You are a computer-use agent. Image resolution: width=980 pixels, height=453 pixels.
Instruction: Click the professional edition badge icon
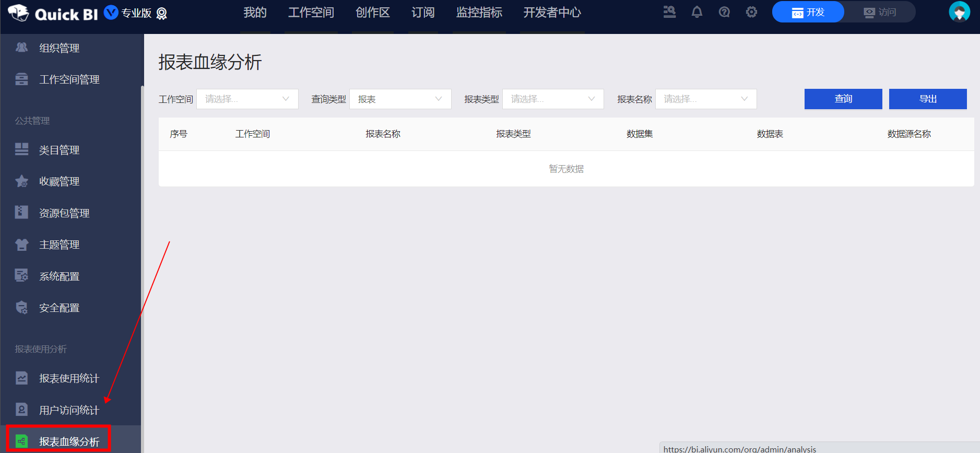click(162, 14)
